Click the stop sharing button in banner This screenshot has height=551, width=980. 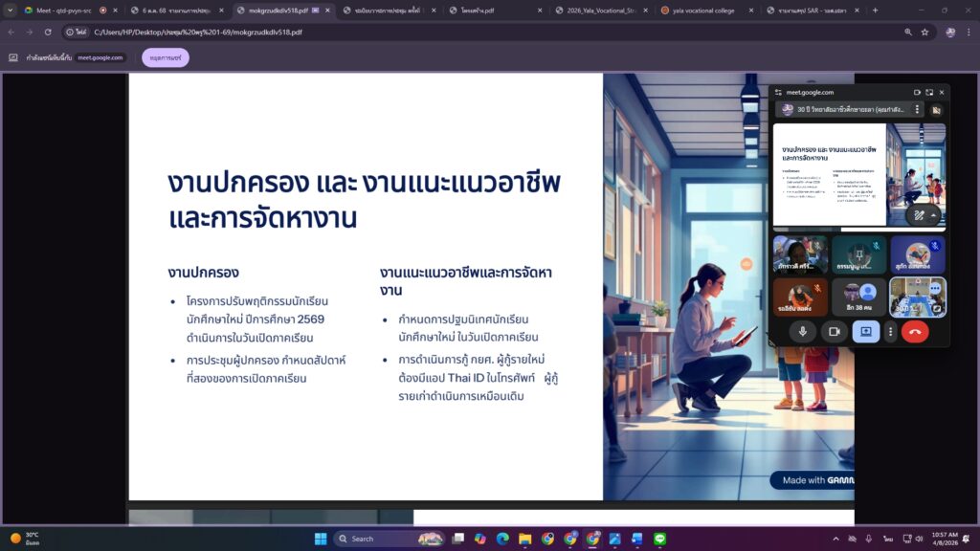pyautogui.click(x=166, y=57)
